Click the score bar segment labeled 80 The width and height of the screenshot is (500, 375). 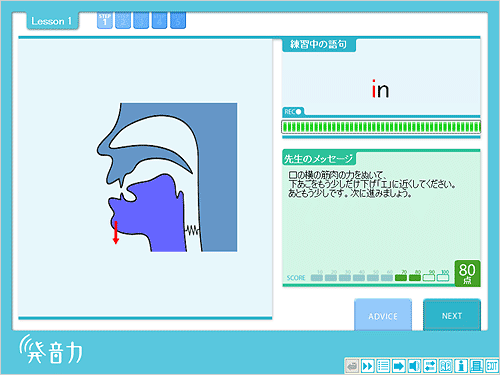415,277
